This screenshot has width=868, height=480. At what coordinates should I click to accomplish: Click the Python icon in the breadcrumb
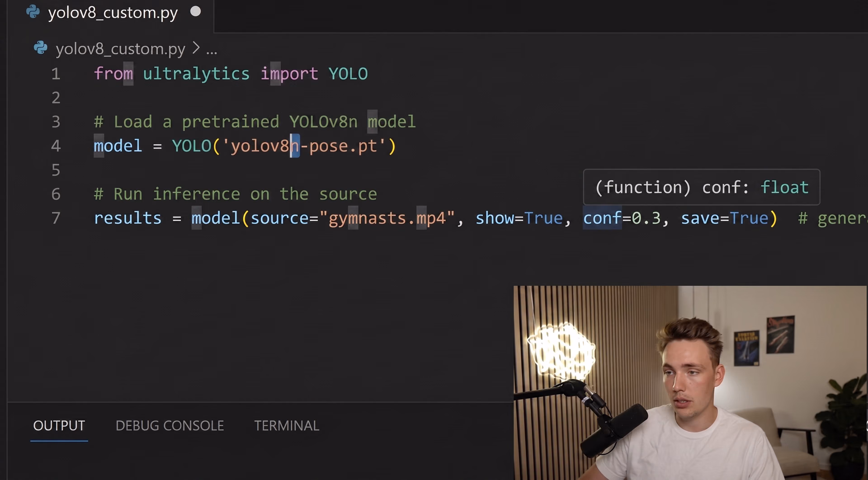[x=41, y=48]
